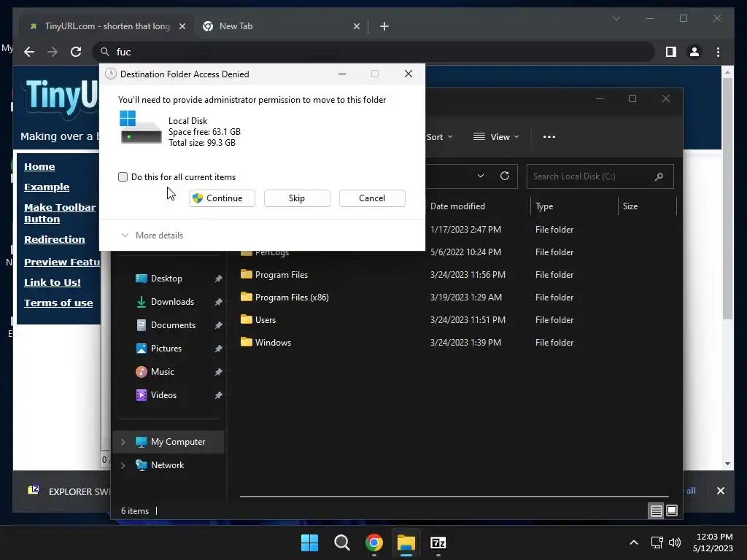Sort by Size column header
The height and width of the screenshot is (560, 747).
click(x=647, y=206)
